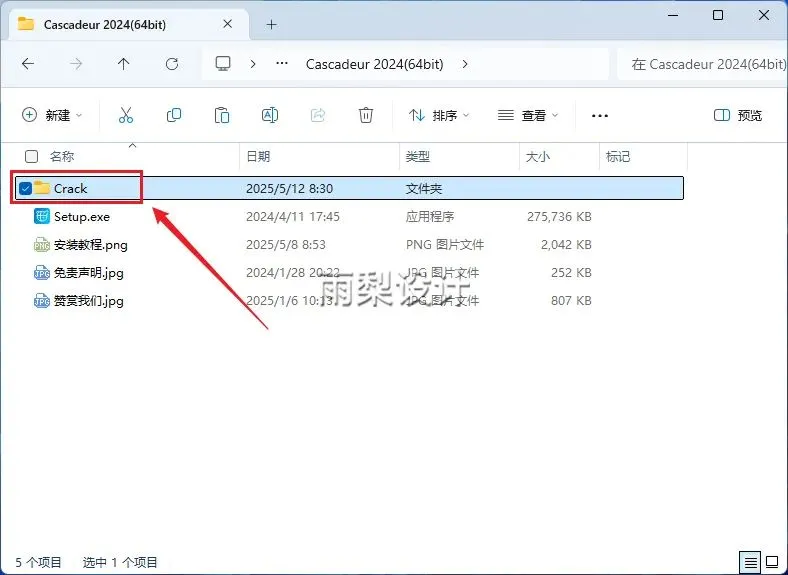
Task: Click size value 2,042 KB
Action: click(566, 244)
